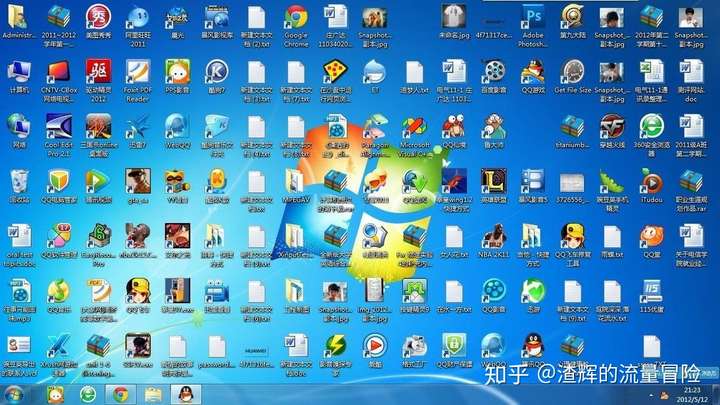The height and width of the screenshot is (405, 720).
Task: Launch the Google Chrome desktop shortcut
Action: pyautogui.click(x=296, y=17)
